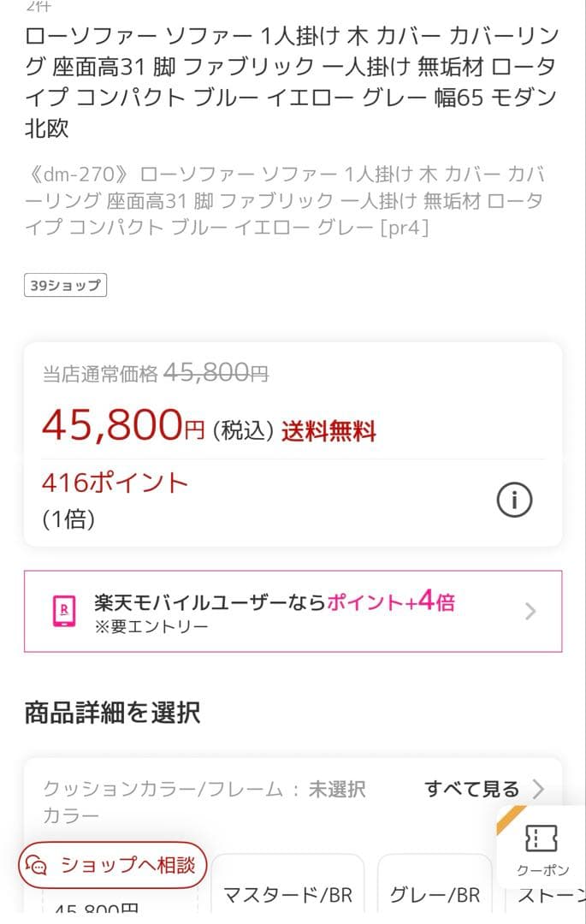
Task: Open the クーポン shortcut
Action: 542,856
